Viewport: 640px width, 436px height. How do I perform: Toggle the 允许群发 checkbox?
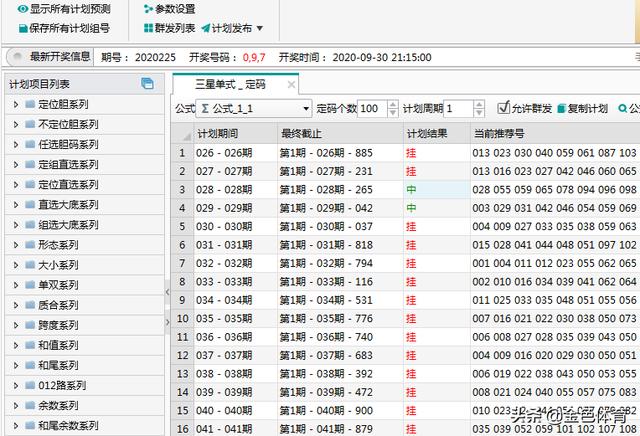tap(503, 108)
